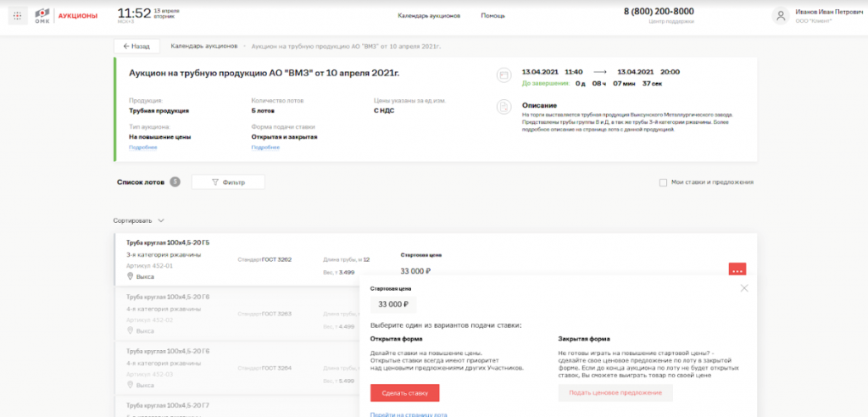Open the Фильтр button

[228, 181]
